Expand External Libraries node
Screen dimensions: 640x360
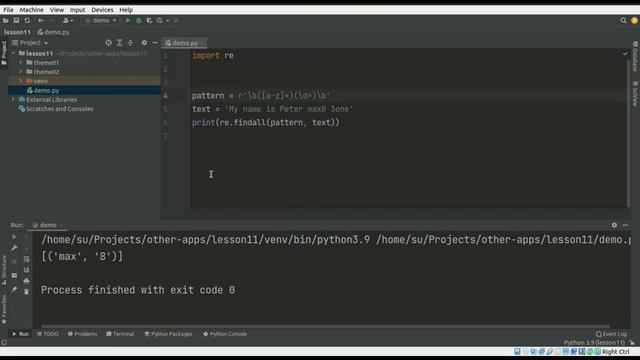tap(13, 100)
